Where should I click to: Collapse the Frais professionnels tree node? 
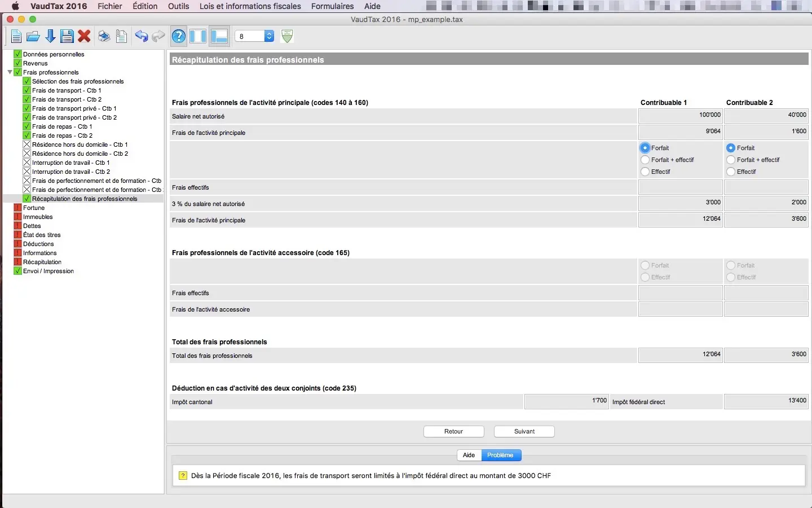tap(10, 72)
